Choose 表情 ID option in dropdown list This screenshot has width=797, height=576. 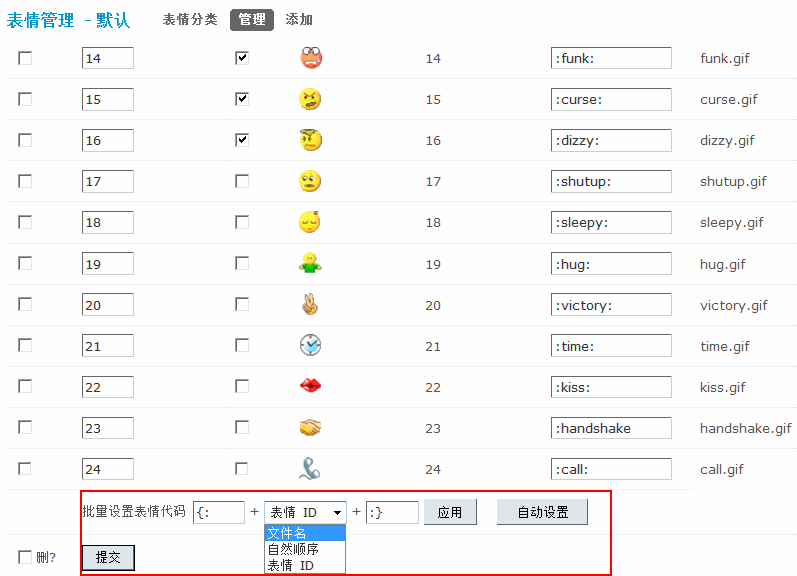pyautogui.click(x=305, y=565)
